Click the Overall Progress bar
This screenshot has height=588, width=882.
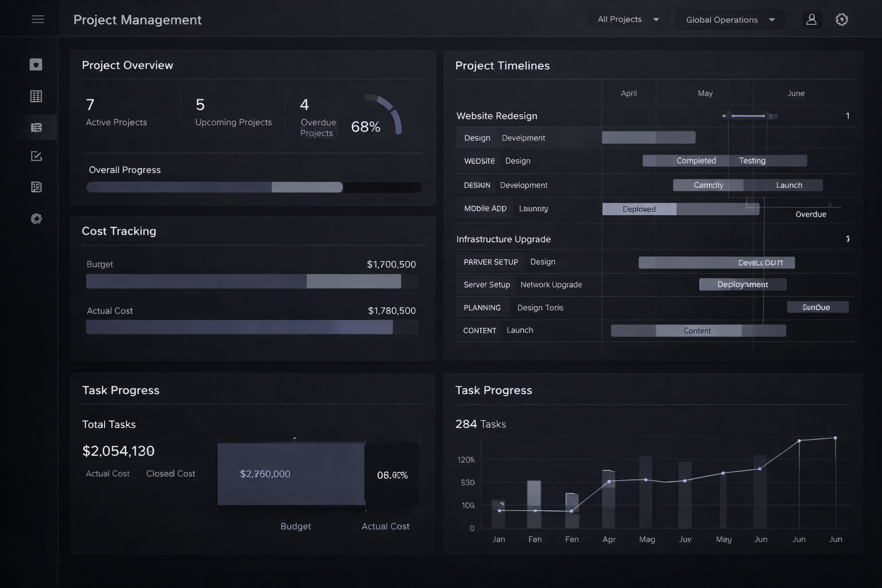click(x=254, y=187)
